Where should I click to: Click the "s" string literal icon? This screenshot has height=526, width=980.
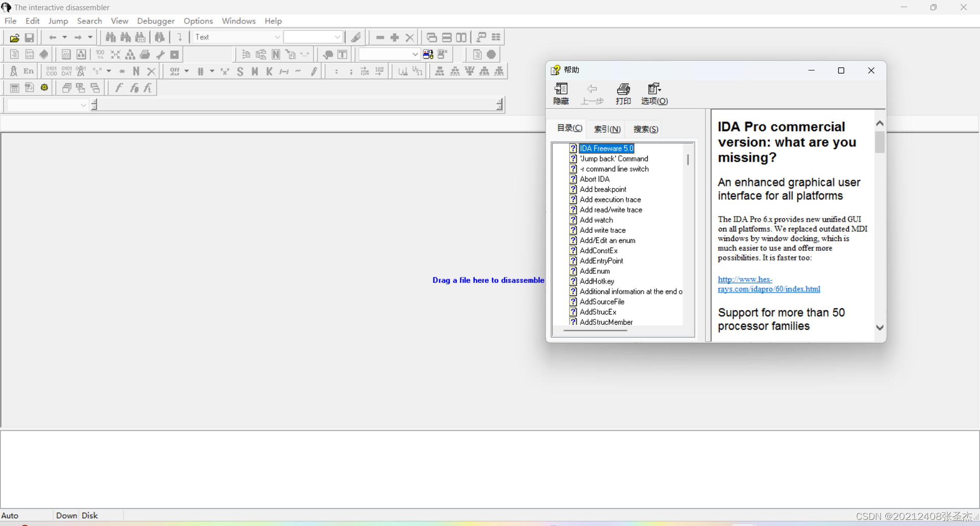tap(97, 71)
